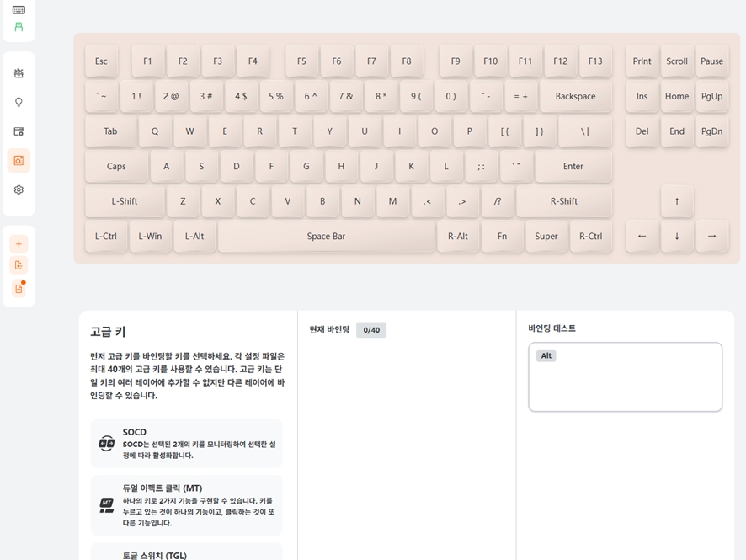Select the right arrow key
This screenshot has width=746, height=560.
tap(711, 236)
